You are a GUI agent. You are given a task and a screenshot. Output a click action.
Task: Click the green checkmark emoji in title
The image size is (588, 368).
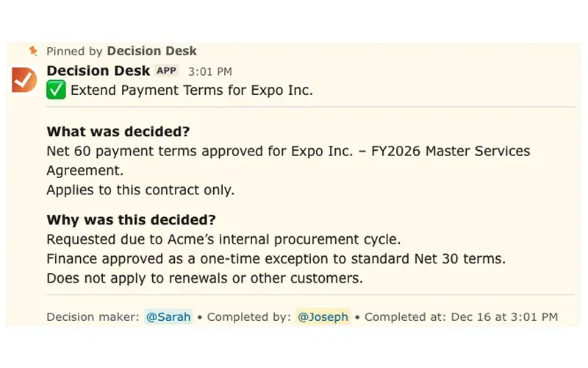tap(56, 91)
